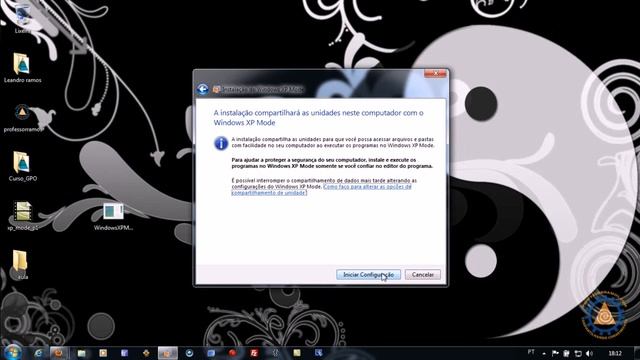The image size is (640, 360).
Task: Click the 18:12 taskbar clock
Action: (615, 353)
